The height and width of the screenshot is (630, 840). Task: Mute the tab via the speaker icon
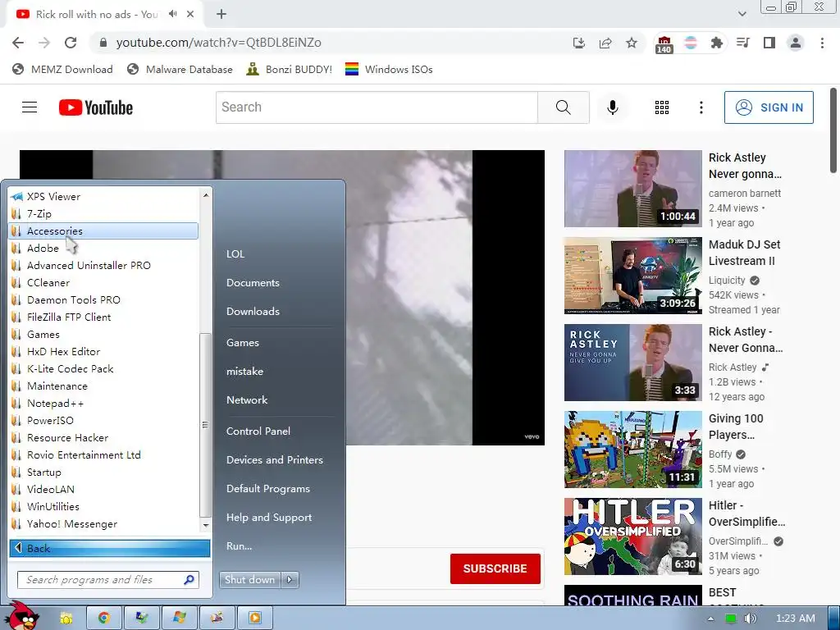[172, 14]
